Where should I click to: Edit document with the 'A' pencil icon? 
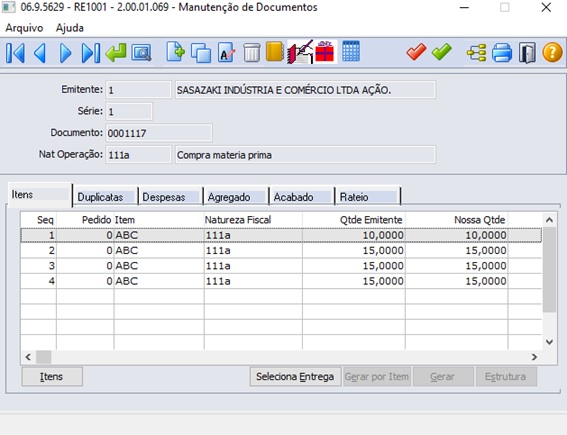(226, 53)
